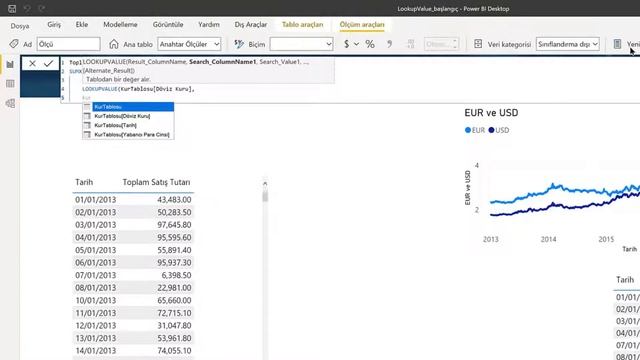Viewport: 640px width, 360px height.
Task: Click the table scrollbar up arrow
Action: 265,184
